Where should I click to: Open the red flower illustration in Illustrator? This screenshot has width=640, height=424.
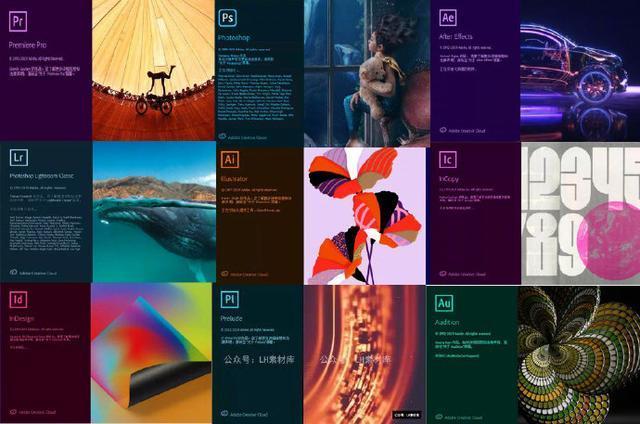click(365, 216)
